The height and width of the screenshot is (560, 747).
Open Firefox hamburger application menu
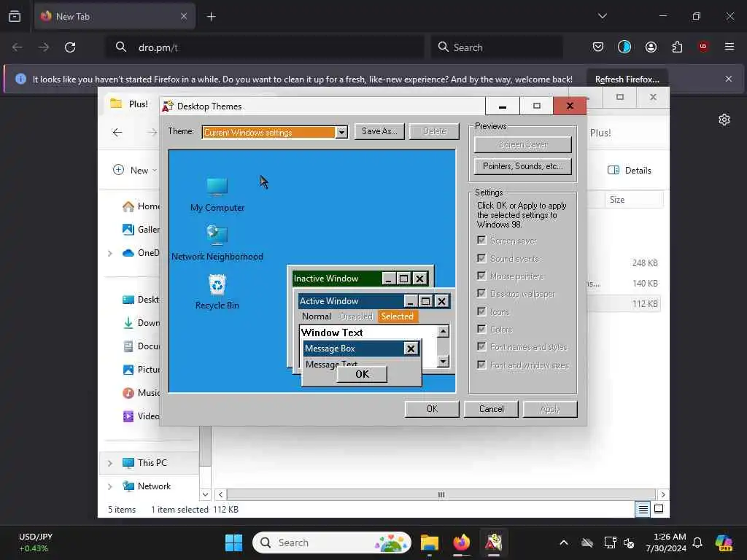click(729, 47)
